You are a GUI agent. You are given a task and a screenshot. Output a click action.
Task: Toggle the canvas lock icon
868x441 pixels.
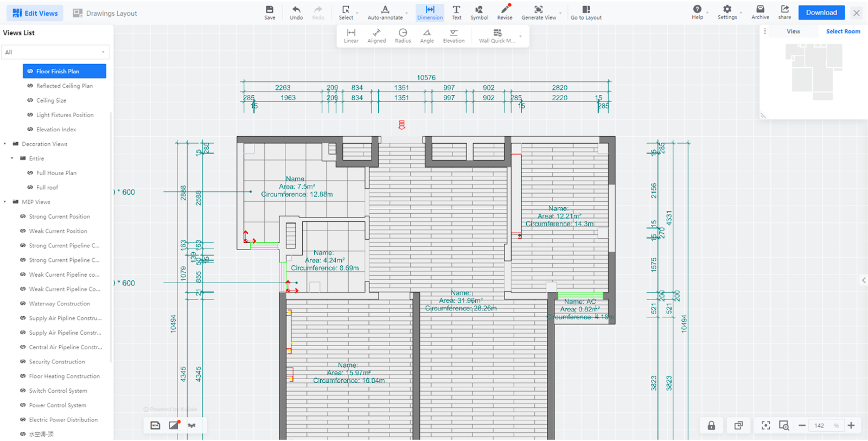point(711,426)
